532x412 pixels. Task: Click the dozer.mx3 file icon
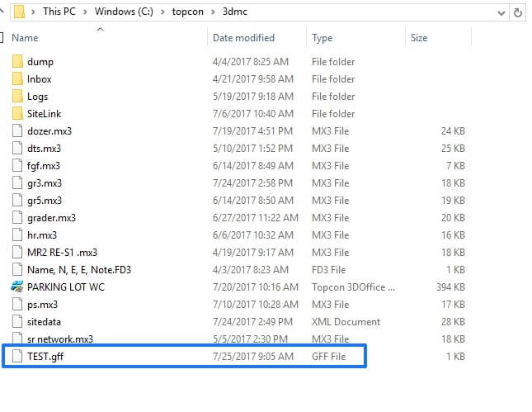click(17, 131)
